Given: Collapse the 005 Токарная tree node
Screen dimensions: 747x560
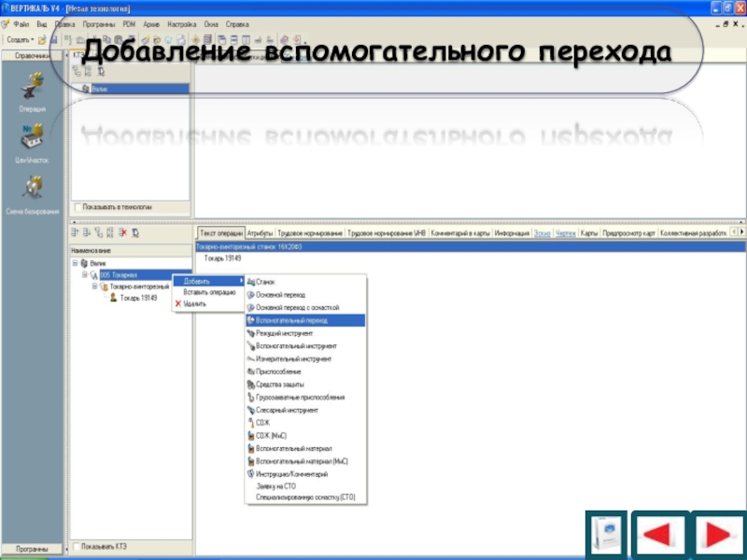Looking at the screenshot, I should [x=84, y=275].
